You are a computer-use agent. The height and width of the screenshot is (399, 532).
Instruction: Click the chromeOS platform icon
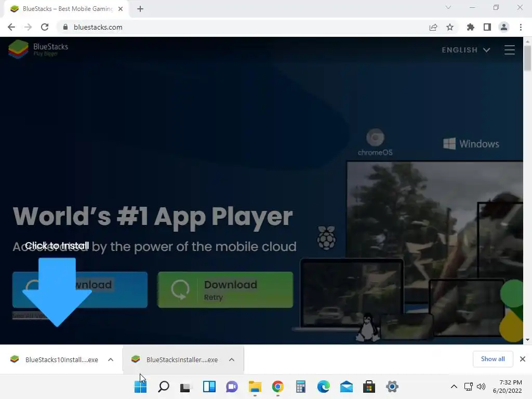375,142
